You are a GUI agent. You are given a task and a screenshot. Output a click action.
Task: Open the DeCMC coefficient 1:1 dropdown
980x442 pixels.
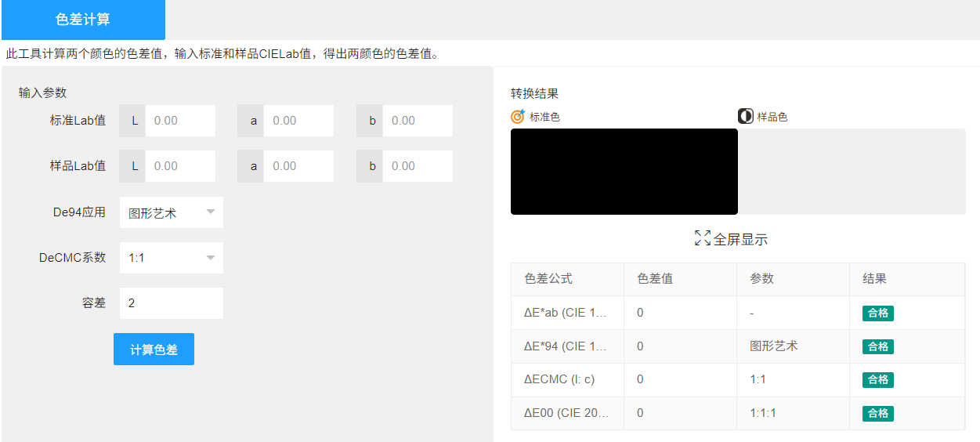[171, 258]
